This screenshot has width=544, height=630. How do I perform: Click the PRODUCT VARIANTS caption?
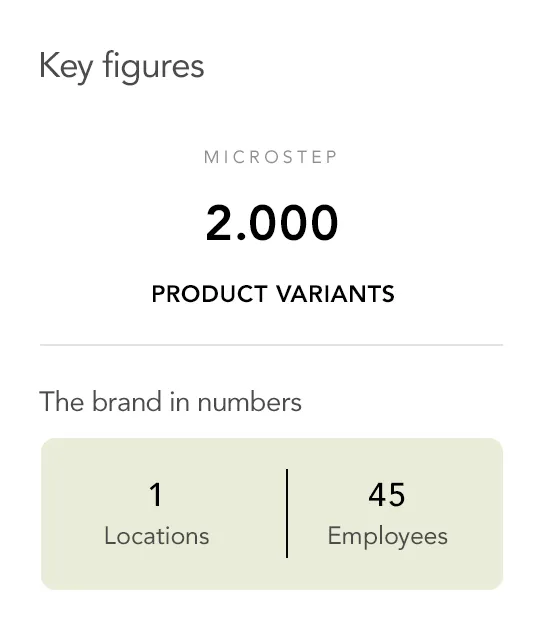tap(273, 294)
